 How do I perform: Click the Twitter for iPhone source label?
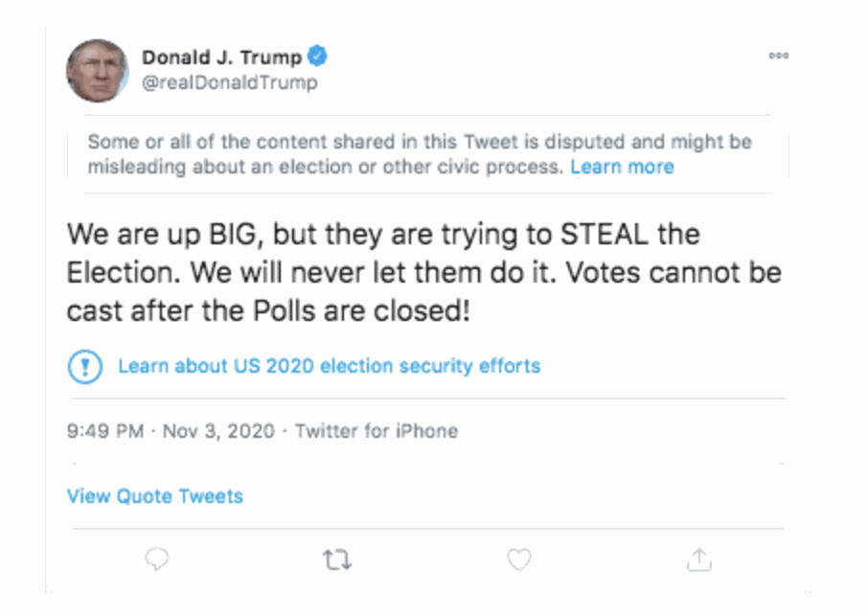[x=376, y=430]
